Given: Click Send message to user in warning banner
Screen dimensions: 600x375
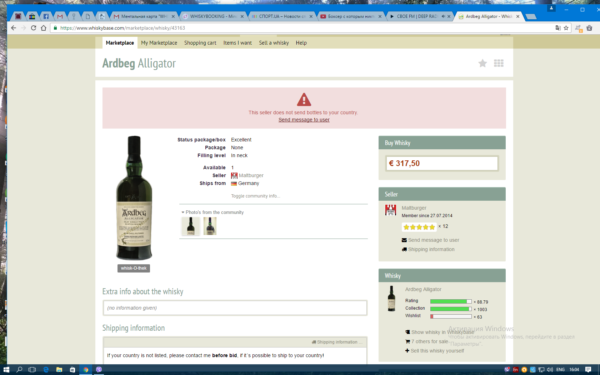Looking at the screenshot, I should click(x=304, y=120).
